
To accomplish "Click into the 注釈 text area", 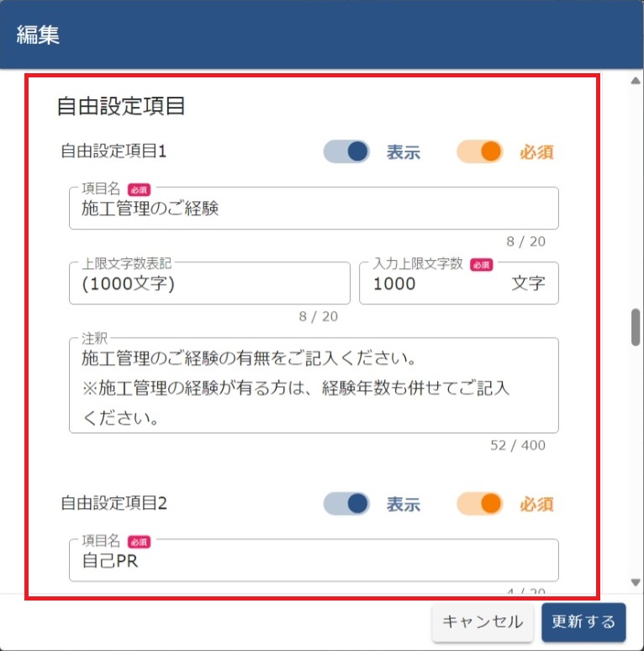I will [314, 387].
